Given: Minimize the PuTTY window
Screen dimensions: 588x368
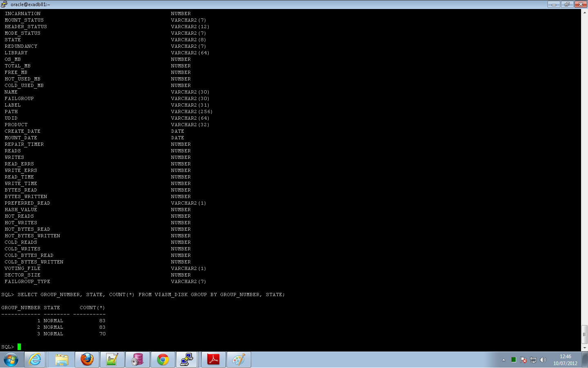Looking at the screenshot, I should coord(554,4).
